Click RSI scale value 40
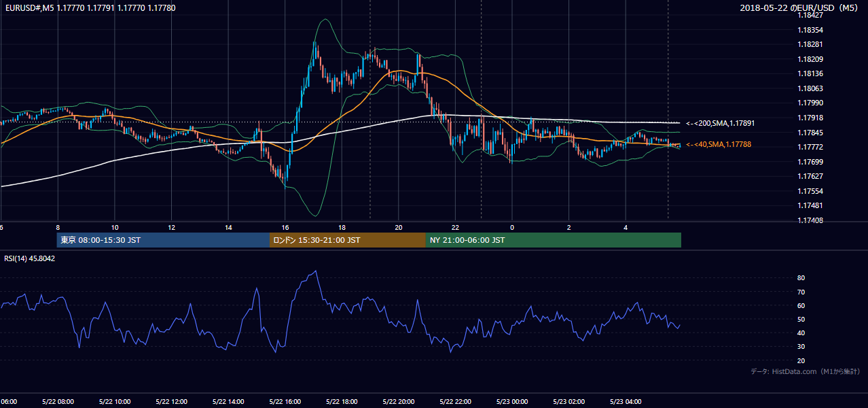868x408 pixels. (x=801, y=333)
